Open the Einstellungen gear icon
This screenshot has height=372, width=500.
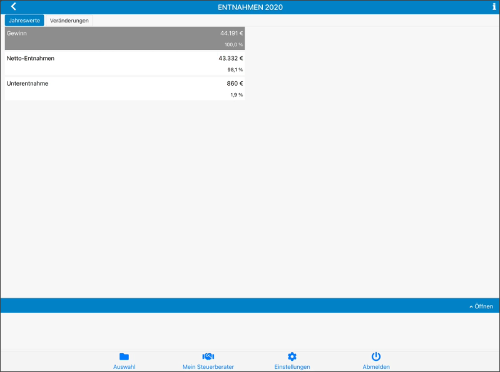tap(292, 356)
